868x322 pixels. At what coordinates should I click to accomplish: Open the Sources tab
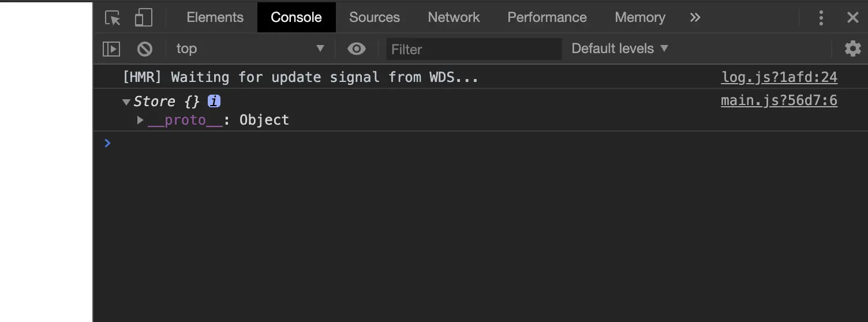374,18
